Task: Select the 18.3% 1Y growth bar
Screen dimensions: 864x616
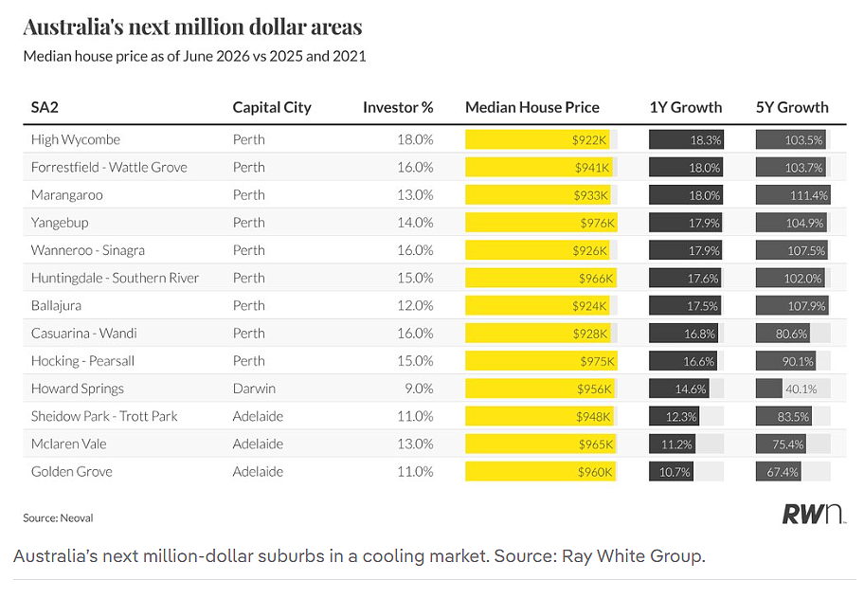Action: click(x=686, y=140)
